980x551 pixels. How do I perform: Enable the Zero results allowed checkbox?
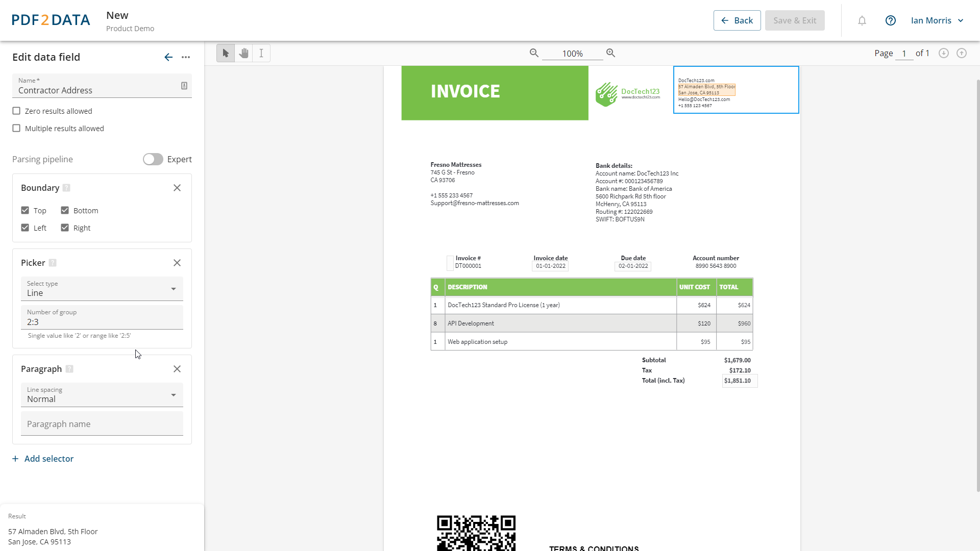pyautogui.click(x=16, y=110)
